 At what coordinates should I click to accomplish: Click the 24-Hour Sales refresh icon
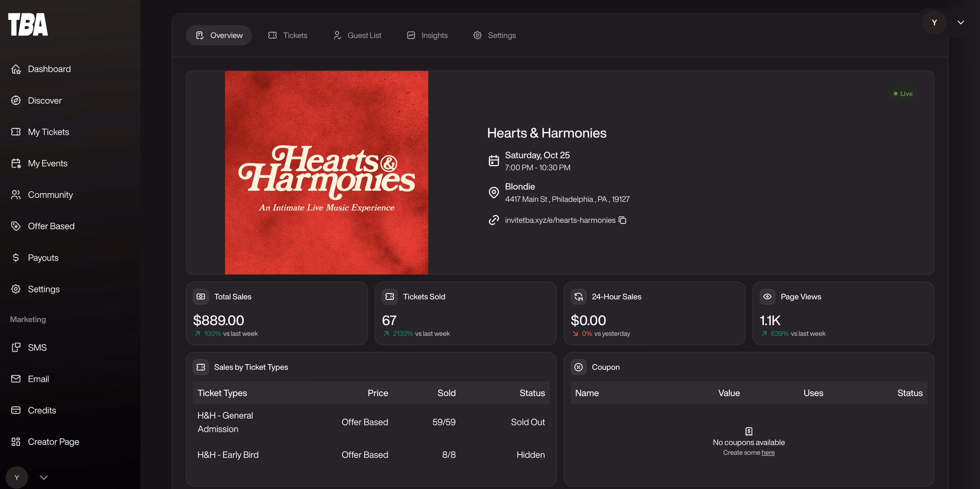(579, 297)
